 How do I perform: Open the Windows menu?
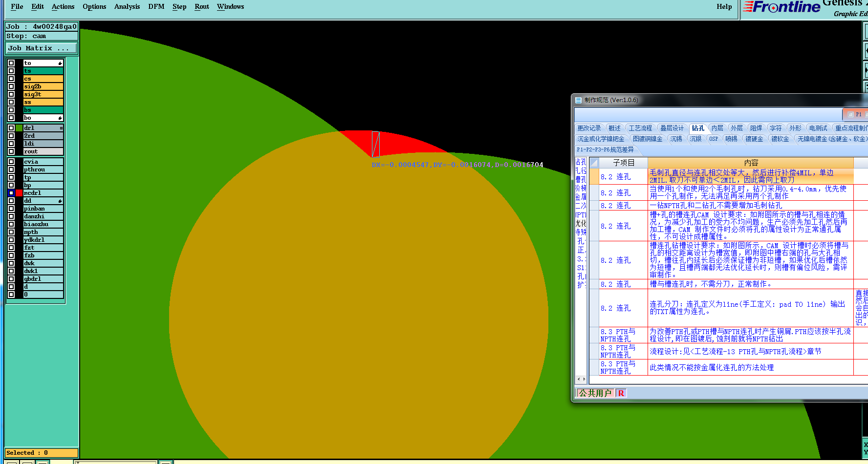pyautogui.click(x=231, y=6)
